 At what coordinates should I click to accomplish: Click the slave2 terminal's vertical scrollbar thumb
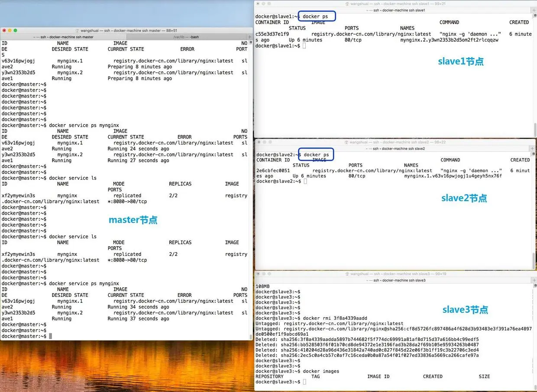534,260
